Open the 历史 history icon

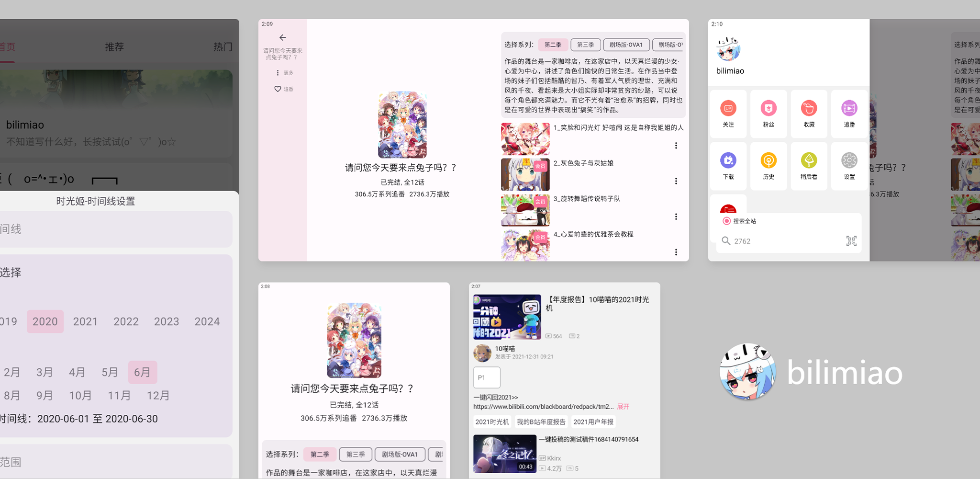[x=768, y=161]
